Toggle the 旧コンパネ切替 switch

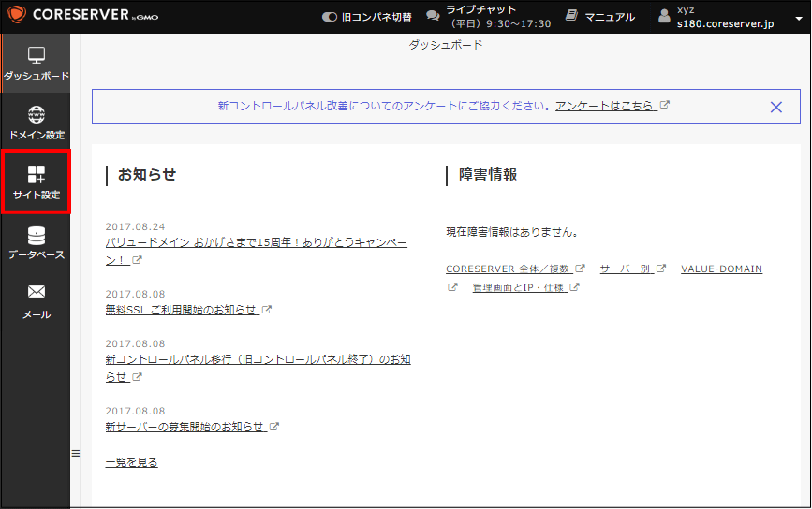(330, 17)
